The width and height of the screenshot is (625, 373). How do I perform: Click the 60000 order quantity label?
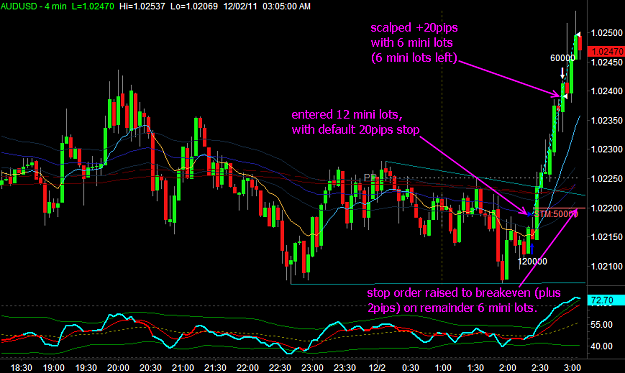point(562,58)
